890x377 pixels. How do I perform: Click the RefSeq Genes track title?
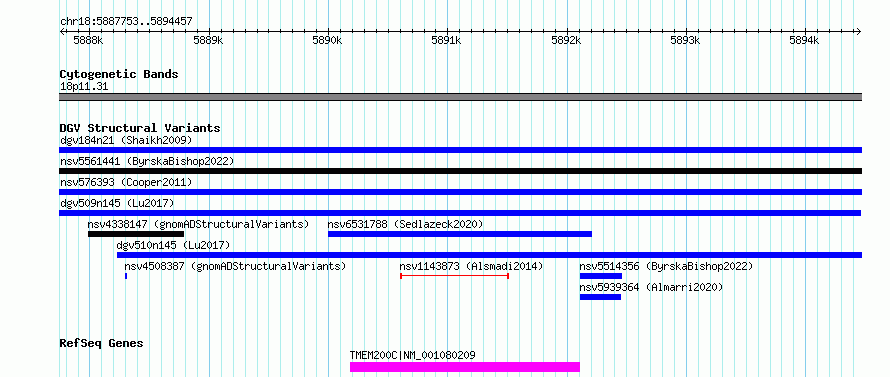[x=101, y=344]
